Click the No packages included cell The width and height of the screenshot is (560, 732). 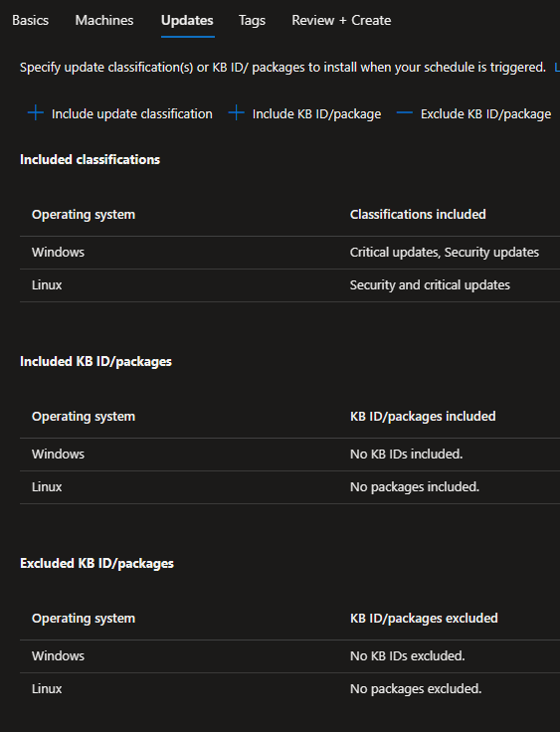[415, 487]
